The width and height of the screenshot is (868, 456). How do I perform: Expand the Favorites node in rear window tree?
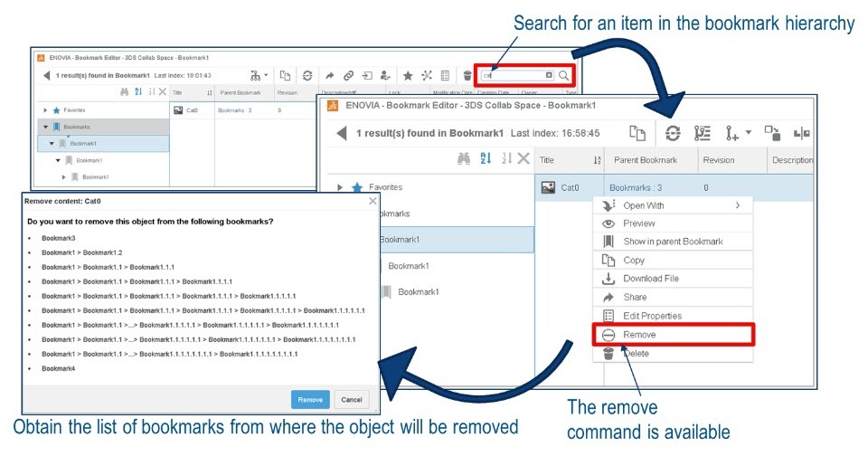pos(45,110)
